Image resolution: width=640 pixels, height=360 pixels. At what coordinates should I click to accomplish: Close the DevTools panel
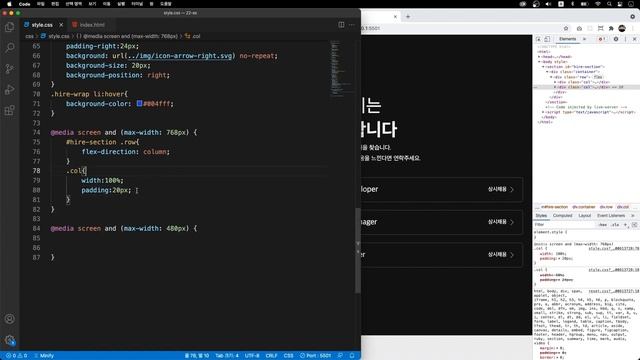(x=634, y=39)
